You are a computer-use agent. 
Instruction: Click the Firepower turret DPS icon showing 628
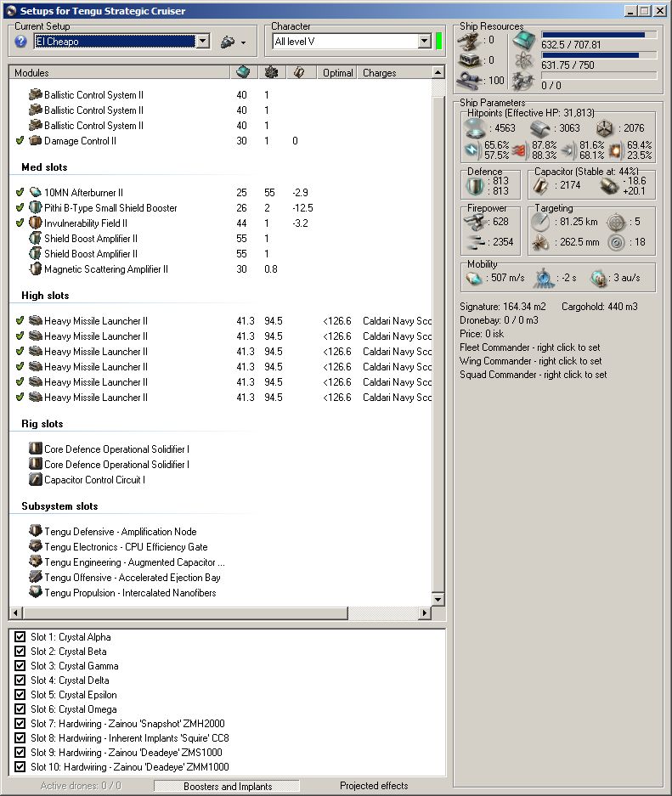(x=475, y=222)
